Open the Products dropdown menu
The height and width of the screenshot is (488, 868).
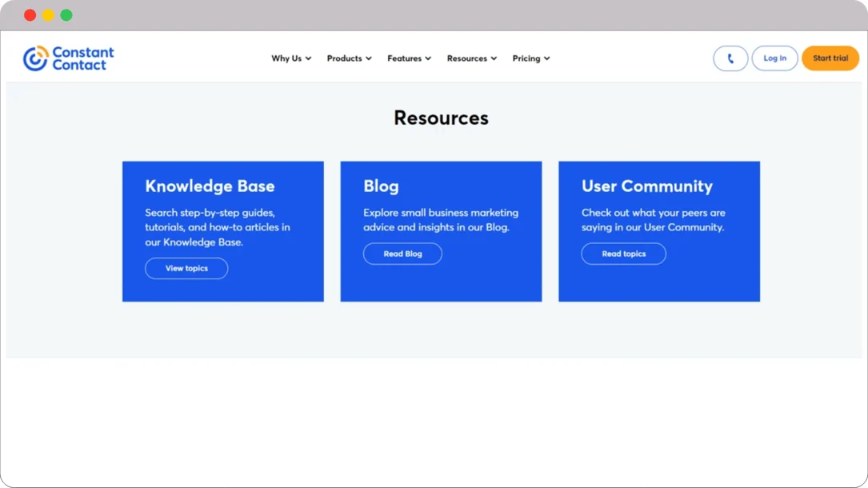tap(349, 58)
